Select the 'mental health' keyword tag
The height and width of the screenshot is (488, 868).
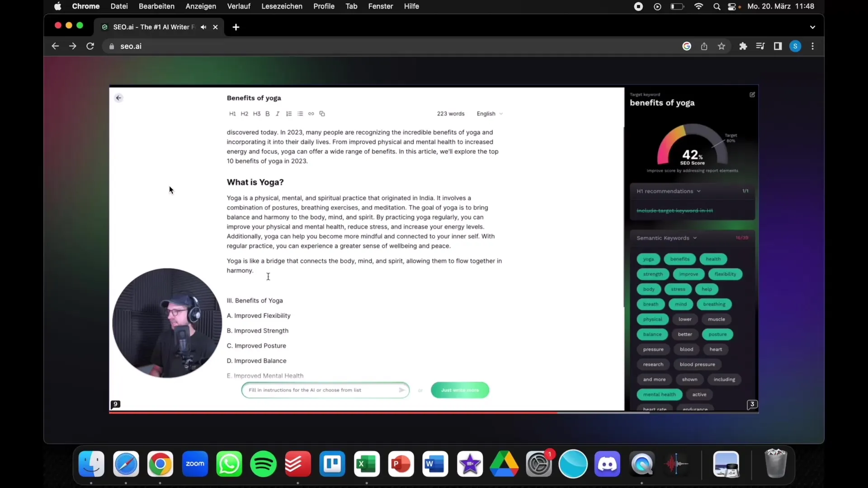[659, 394]
